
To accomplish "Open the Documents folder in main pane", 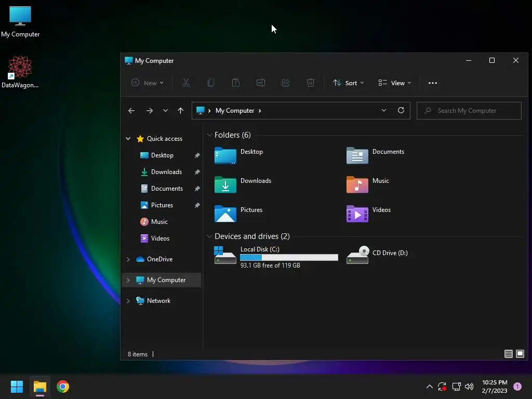I will pyautogui.click(x=375, y=155).
